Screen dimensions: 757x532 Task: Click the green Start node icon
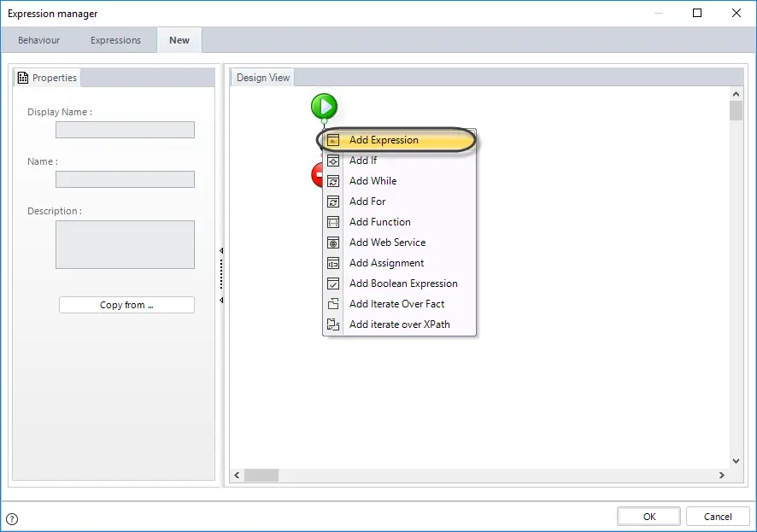click(324, 106)
